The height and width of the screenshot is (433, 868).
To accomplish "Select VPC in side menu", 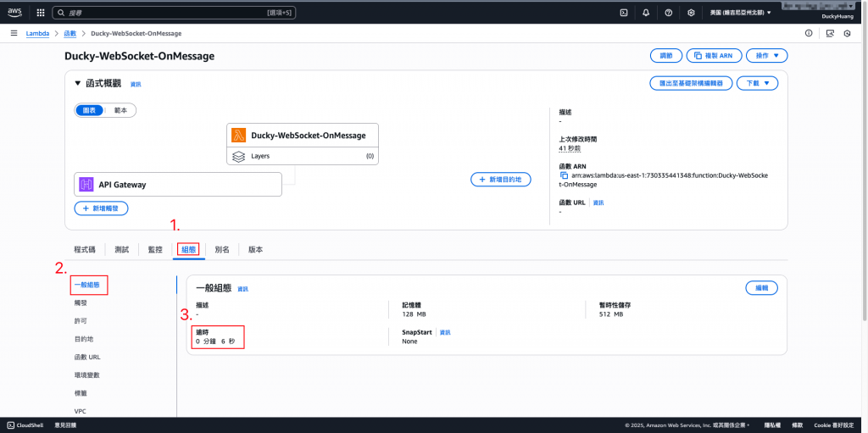I will tap(80, 412).
